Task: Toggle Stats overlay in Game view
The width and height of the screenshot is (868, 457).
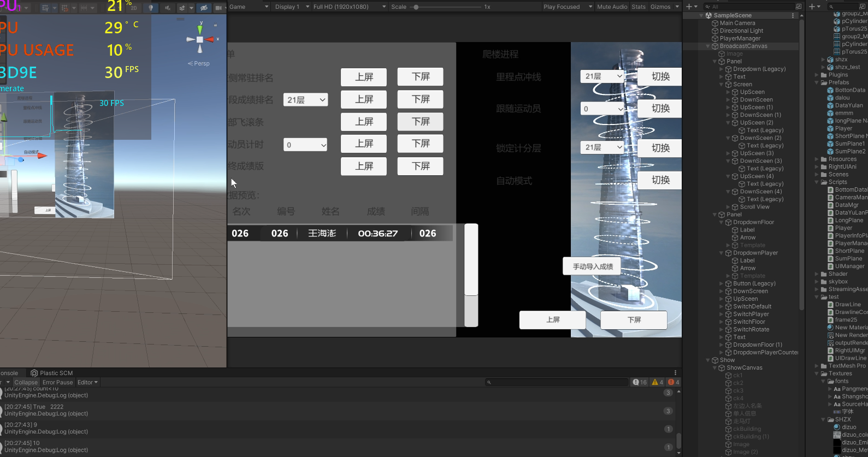Action: [639, 7]
